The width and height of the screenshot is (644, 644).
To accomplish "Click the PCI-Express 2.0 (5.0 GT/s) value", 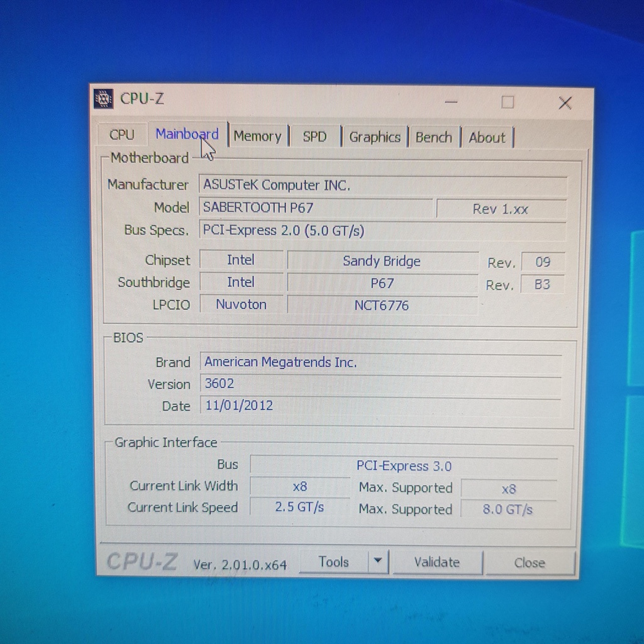I will click(x=383, y=231).
